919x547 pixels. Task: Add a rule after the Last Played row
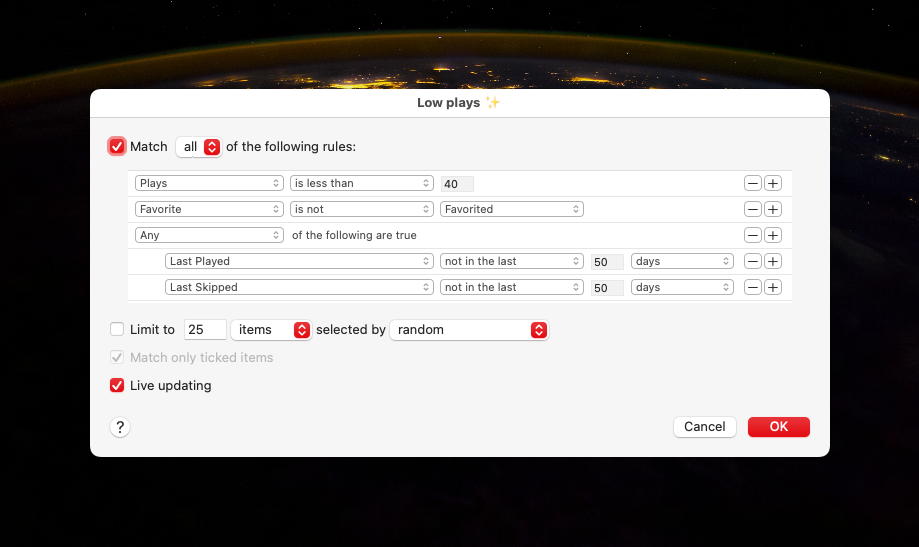click(x=772, y=261)
